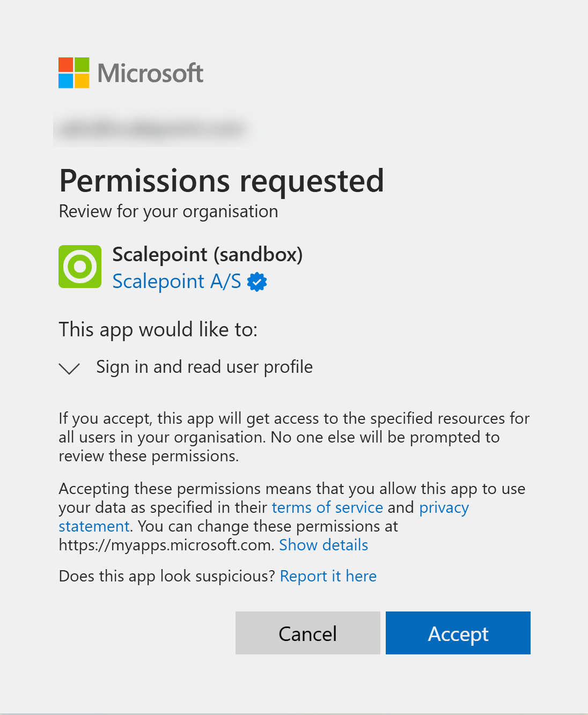Click the Microsoft four-square logo
588x715 pixels.
coord(73,73)
